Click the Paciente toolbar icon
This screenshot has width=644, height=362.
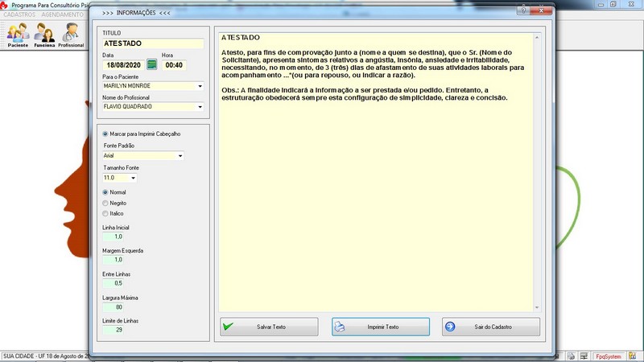pos(18,35)
